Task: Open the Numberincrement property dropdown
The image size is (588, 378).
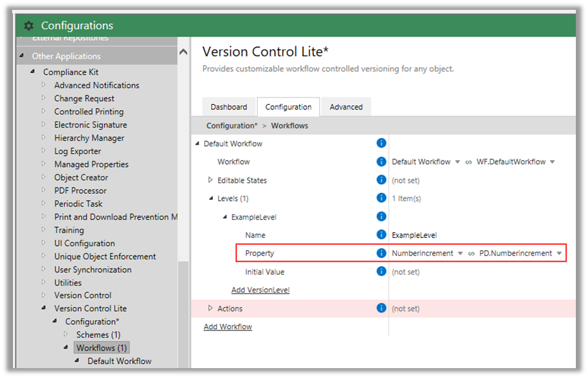Action: point(460,254)
